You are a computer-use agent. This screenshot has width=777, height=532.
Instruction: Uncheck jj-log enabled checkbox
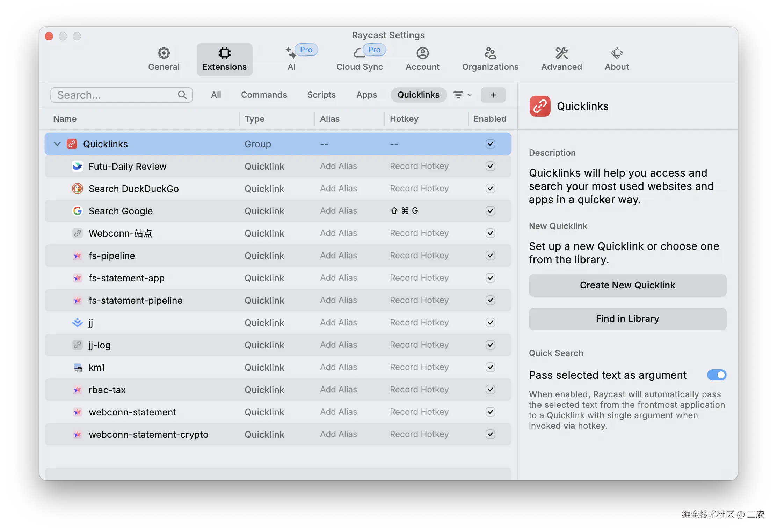pyautogui.click(x=490, y=345)
